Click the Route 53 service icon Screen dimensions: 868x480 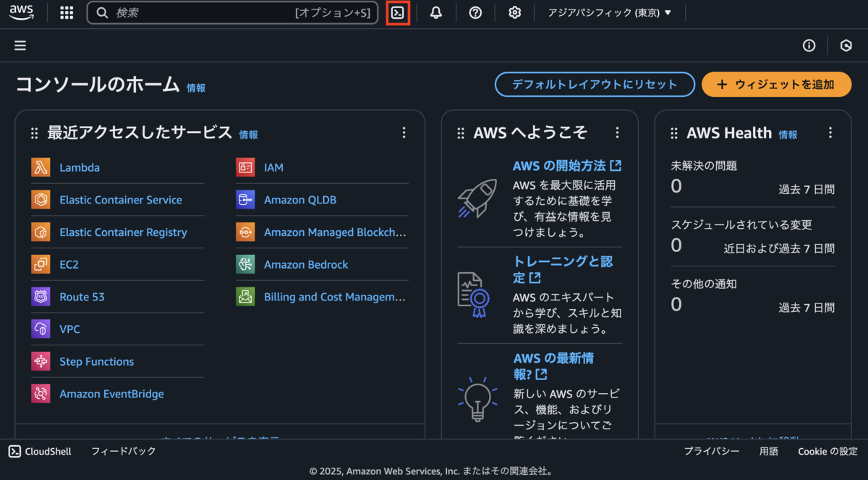coord(41,297)
